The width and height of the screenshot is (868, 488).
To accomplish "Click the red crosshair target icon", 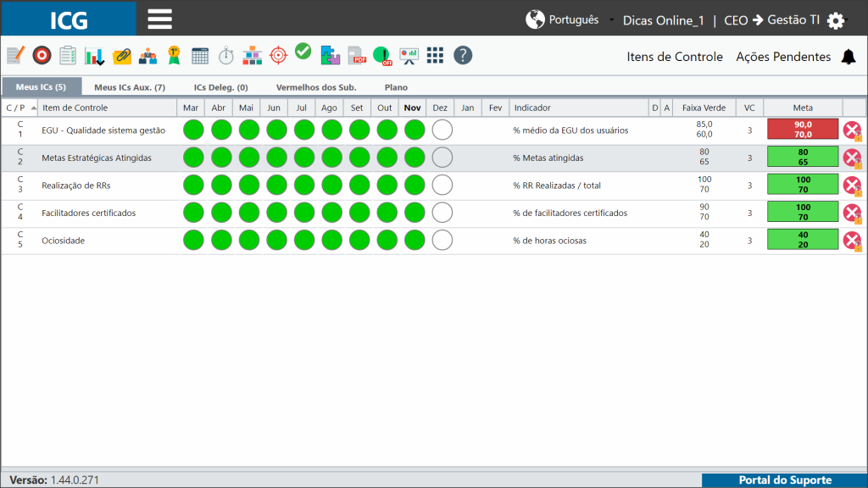I will tap(278, 55).
